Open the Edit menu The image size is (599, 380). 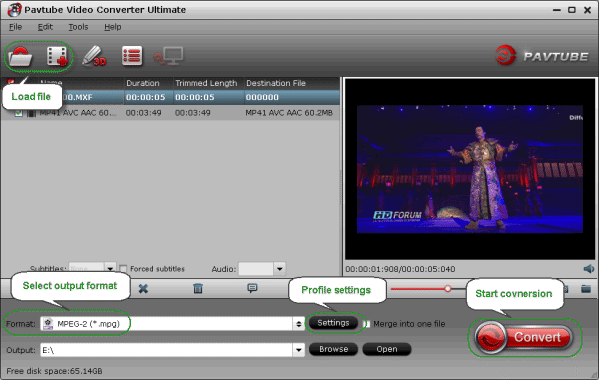pyautogui.click(x=45, y=27)
